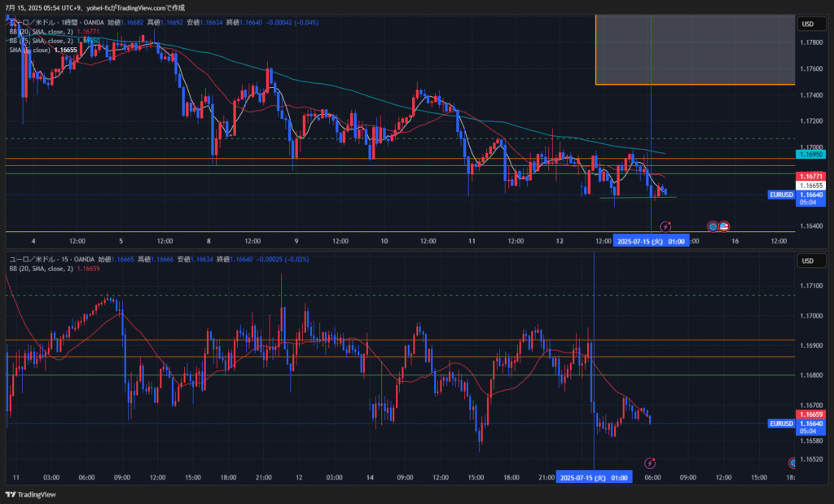Screen dimensions: 834x504
Task: Open the USD currency selector on upper chart
Action: 808,24
